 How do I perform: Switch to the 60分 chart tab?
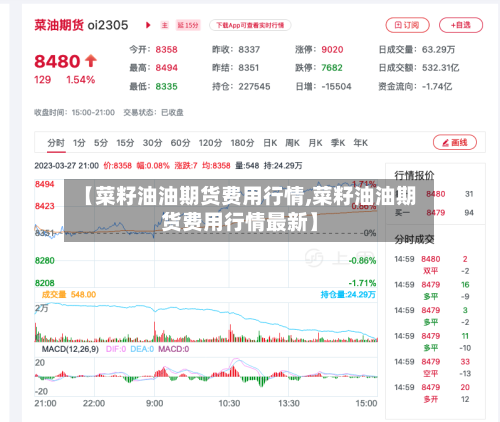[x=180, y=143]
